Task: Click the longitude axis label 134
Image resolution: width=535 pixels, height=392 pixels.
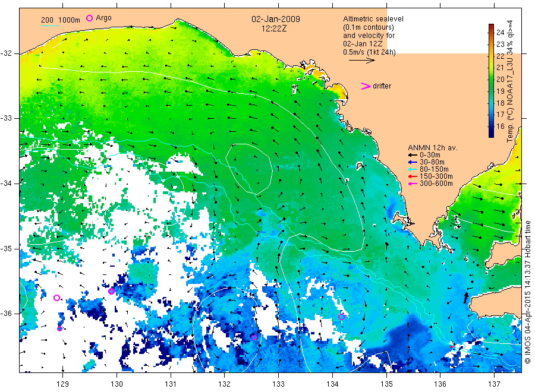Action: (332, 384)
